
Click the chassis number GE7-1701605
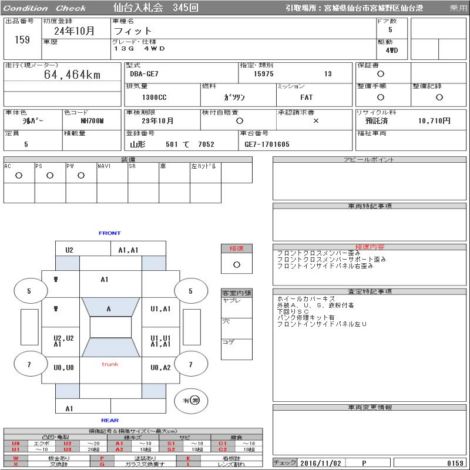tap(267, 144)
